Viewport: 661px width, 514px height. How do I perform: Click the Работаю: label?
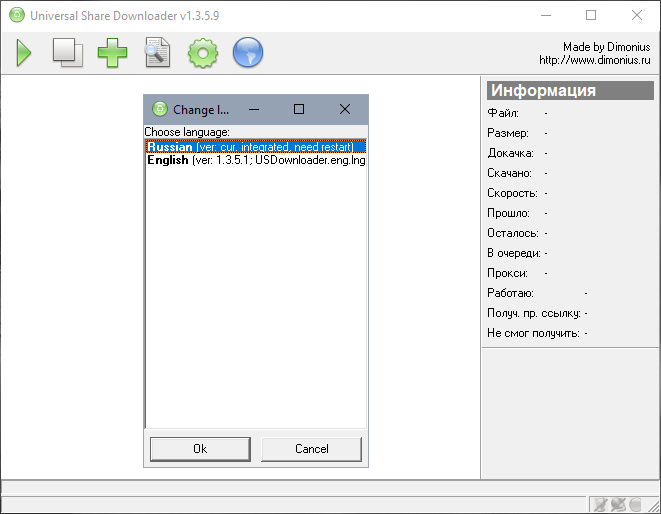[511, 293]
